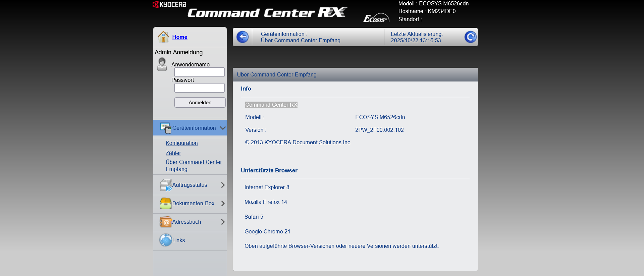Viewport: 644px width, 276px height.
Task: Select the Links menu item
Action: click(x=178, y=240)
